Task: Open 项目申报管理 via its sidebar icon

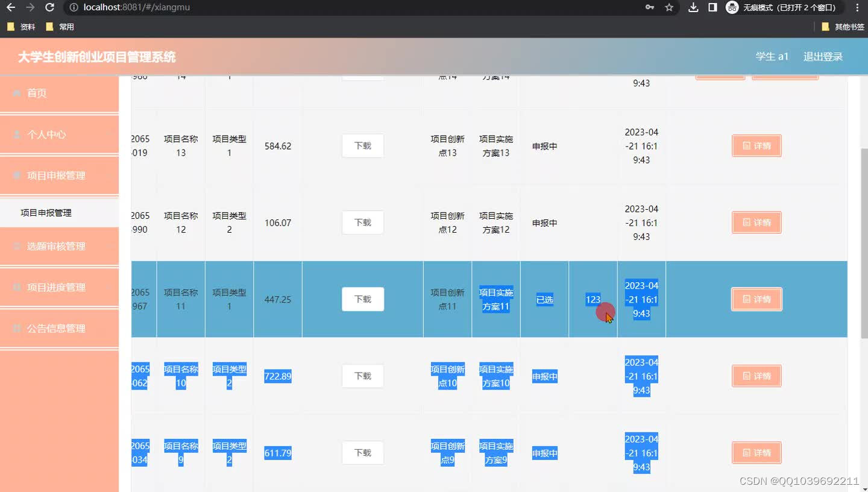Action: click(x=16, y=175)
